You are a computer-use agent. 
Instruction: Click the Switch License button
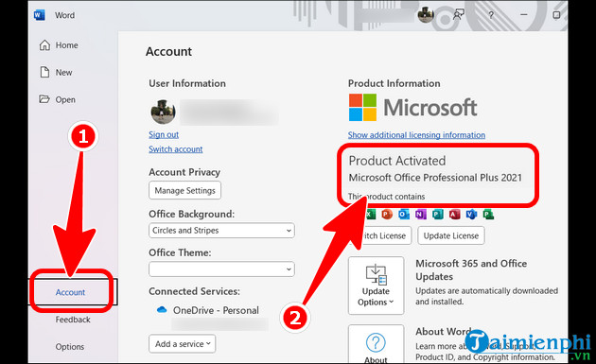tap(380, 235)
